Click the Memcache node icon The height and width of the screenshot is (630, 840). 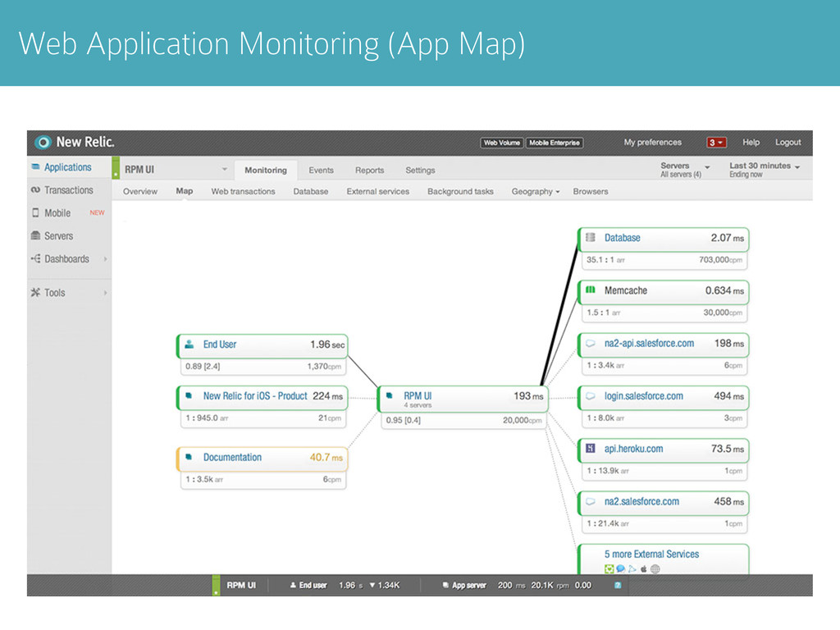click(x=591, y=290)
